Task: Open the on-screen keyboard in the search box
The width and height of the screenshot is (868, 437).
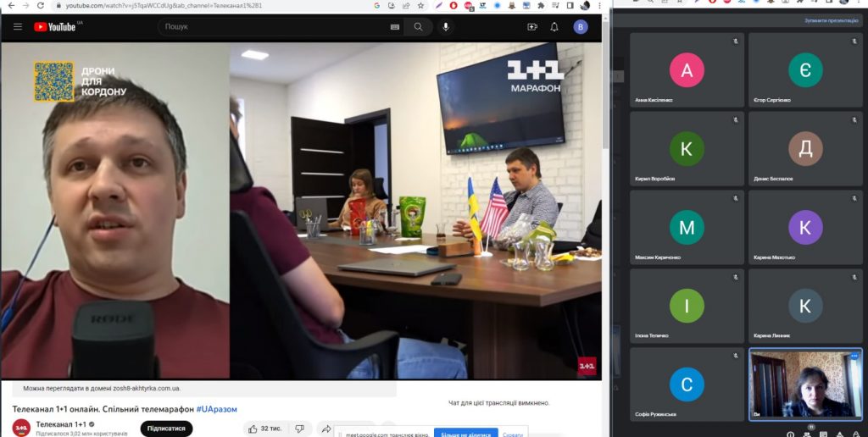Action: pos(395,27)
